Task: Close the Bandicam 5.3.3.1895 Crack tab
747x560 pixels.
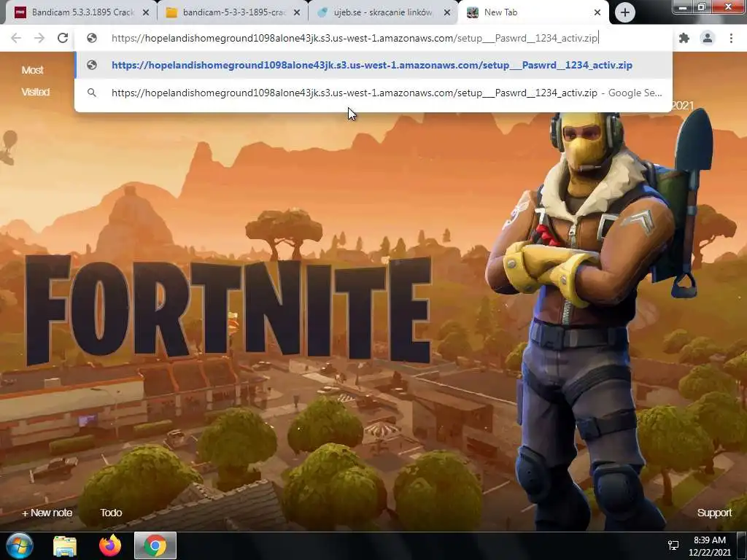Action: (146, 13)
